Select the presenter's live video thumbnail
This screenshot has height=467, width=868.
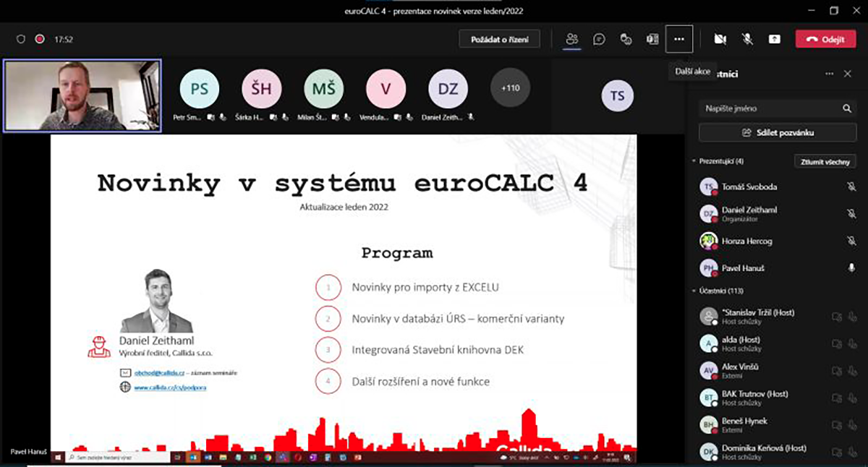(x=82, y=95)
